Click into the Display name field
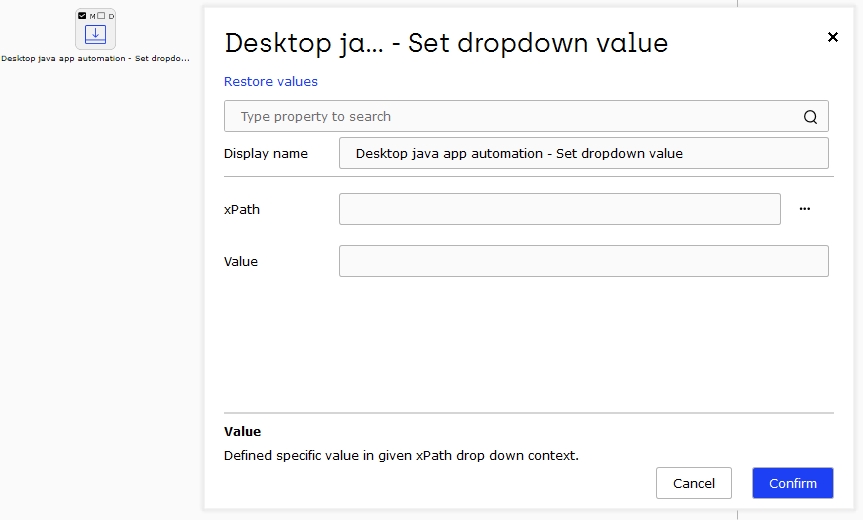Screen dimensions: 863x520 (x=584, y=153)
